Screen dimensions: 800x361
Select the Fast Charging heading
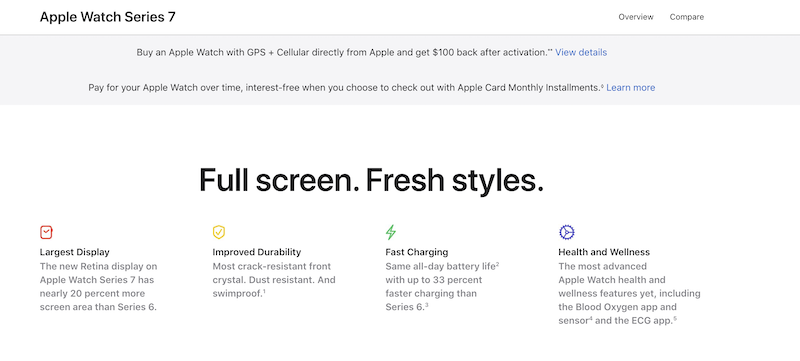[416, 252]
